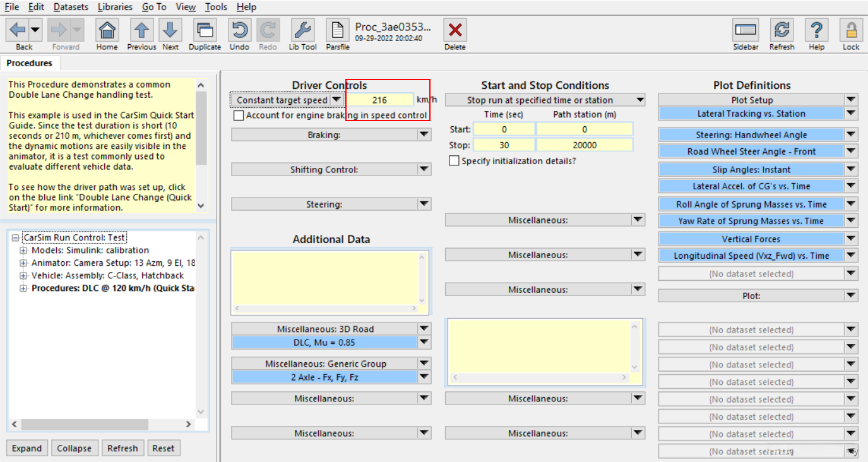Click the Duplicate dataset icon
The height and width of the screenshot is (462, 868).
[x=205, y=30]
